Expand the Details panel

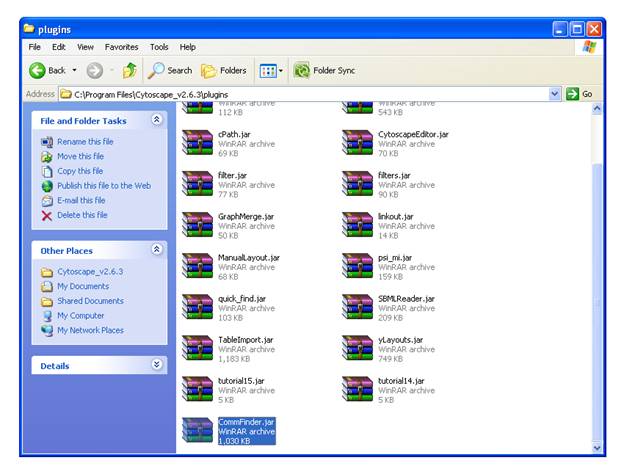click(156, 365)
